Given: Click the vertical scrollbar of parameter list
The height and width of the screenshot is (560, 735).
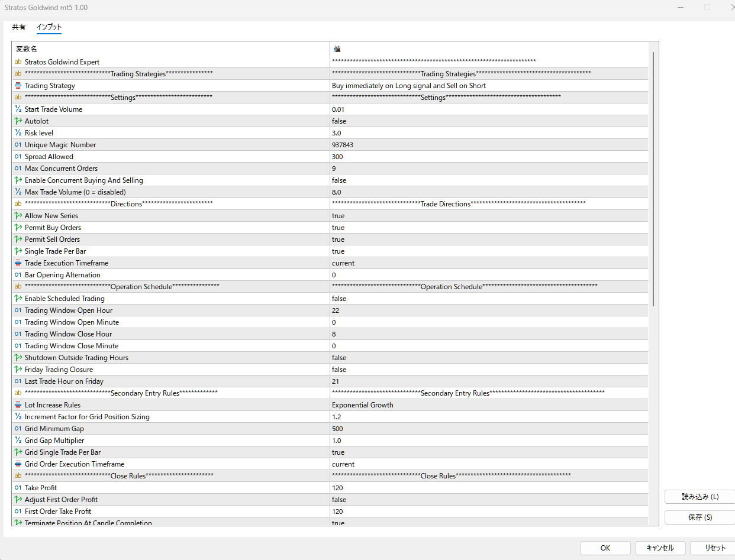Looking at the screenshot, I should coord(653,177).
